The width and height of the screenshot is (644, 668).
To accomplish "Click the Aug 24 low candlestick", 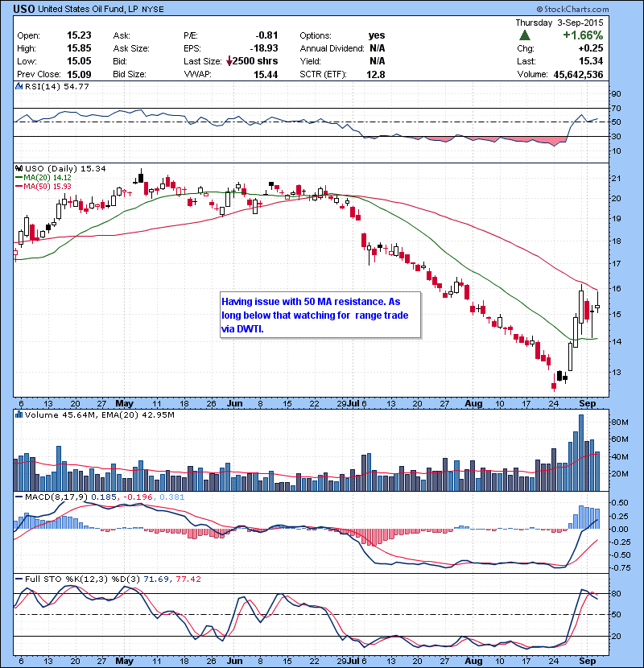I will click(554, 381).
